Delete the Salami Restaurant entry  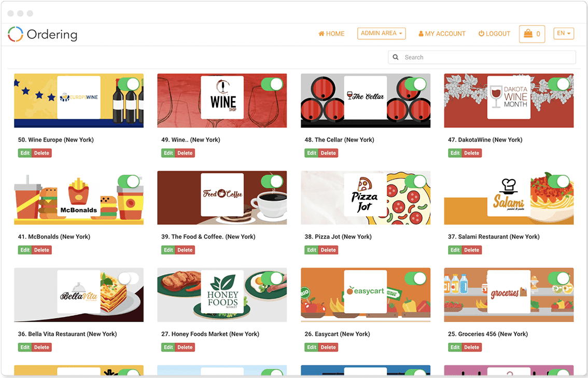click(471, 250)
